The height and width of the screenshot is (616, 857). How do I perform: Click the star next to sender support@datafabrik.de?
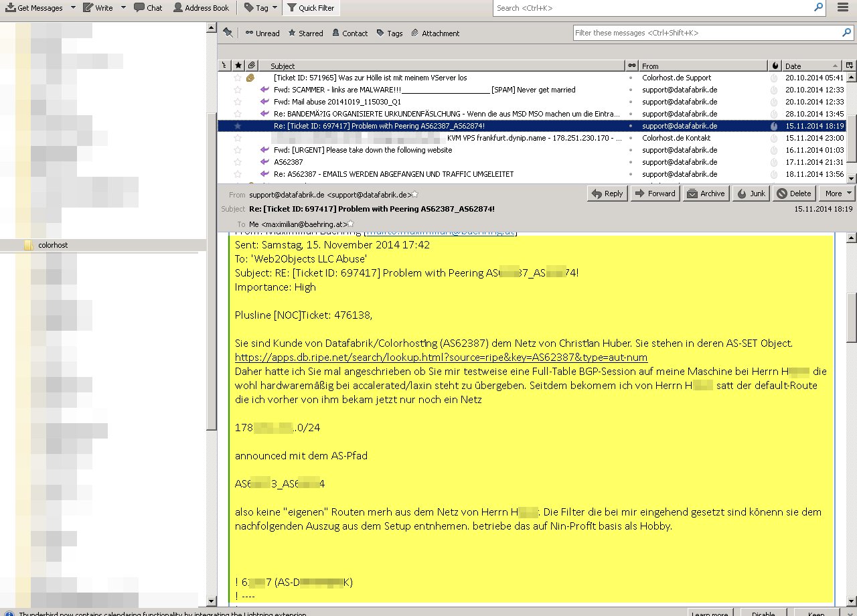[415, 195]
